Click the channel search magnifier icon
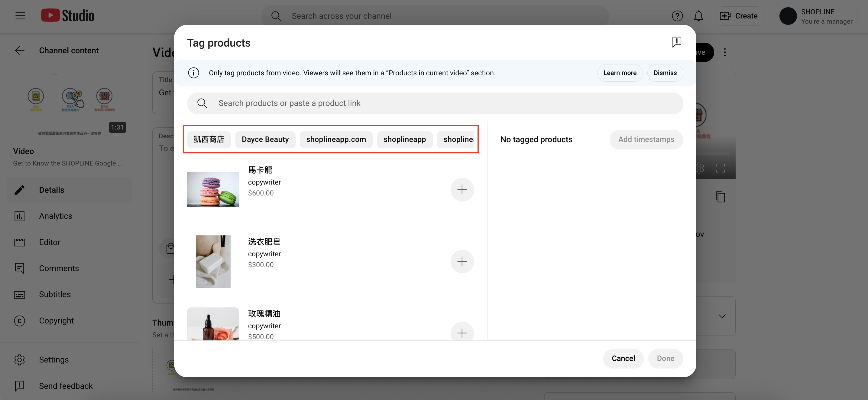 point(276,16)
